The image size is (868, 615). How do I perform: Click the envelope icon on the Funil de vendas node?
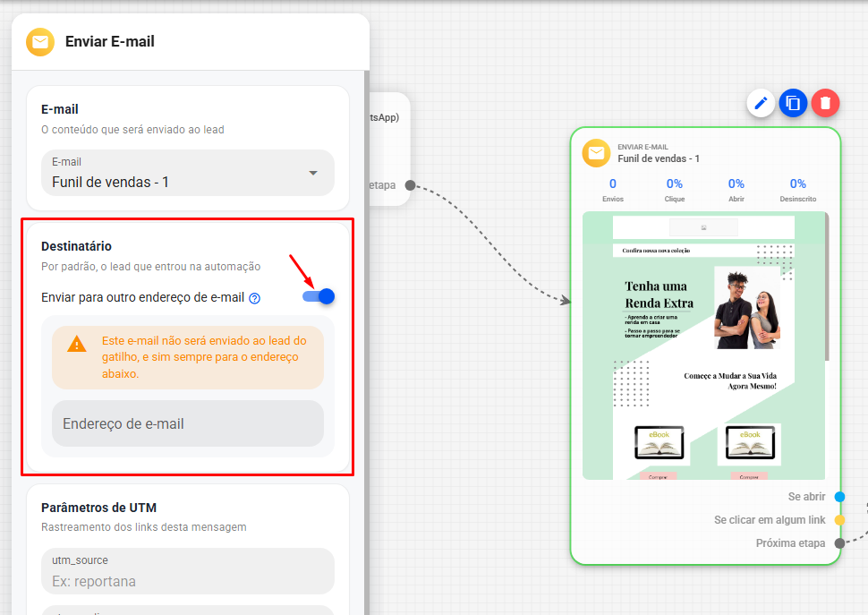coord(596,153)
